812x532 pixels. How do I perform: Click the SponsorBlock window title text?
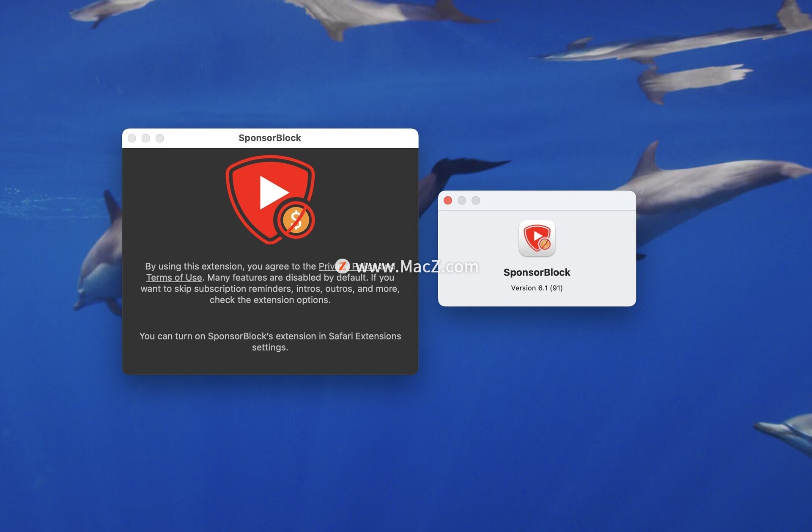click(270, 138)
